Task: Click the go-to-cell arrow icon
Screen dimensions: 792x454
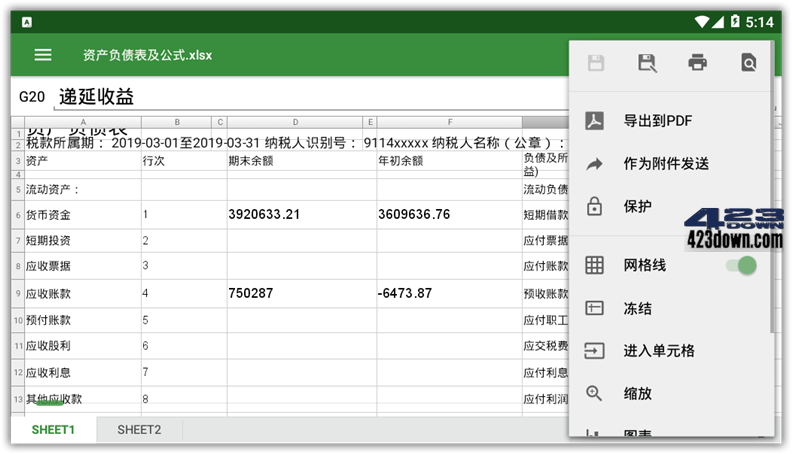Action: (x=595, y=350)
